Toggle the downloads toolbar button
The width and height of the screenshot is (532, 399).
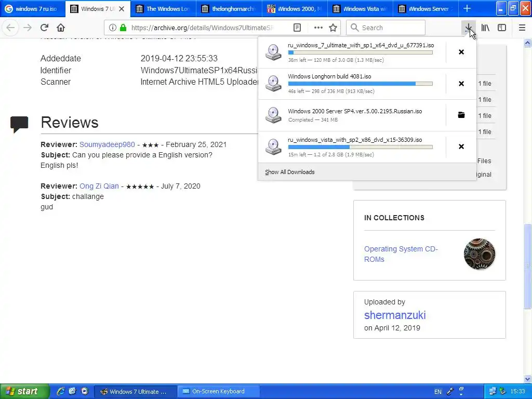[468, 28]
